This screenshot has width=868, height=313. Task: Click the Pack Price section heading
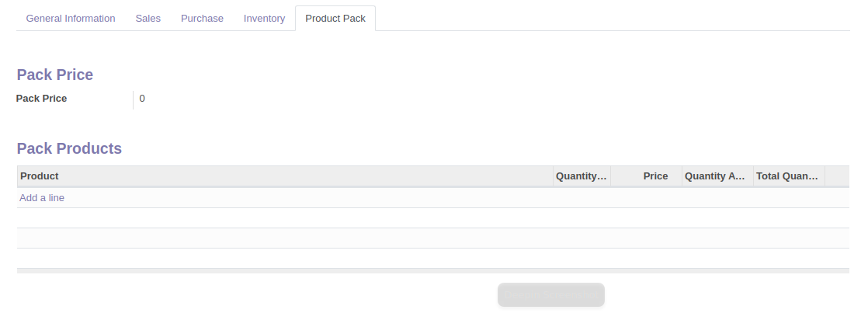pyautogui.click(x=55, y=75)
